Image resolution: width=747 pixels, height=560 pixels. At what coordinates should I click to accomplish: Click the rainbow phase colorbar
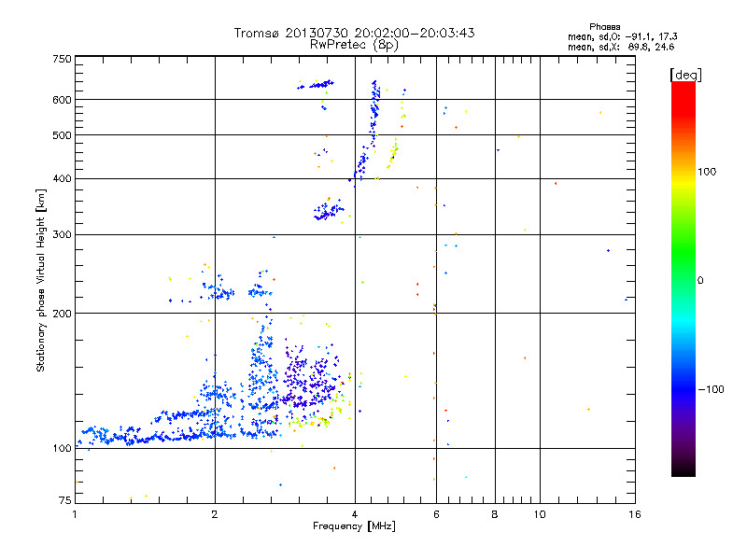click(x=684, y=279)
